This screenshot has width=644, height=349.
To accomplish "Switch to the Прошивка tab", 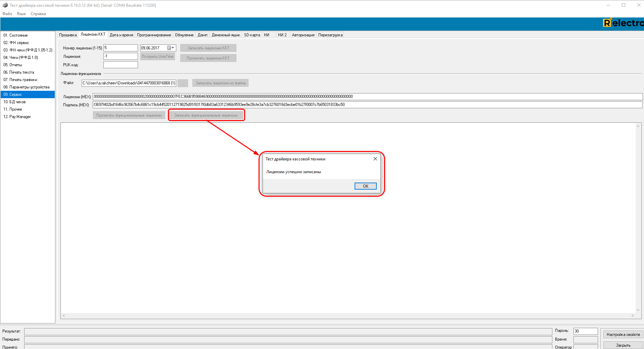I will 67,35.
